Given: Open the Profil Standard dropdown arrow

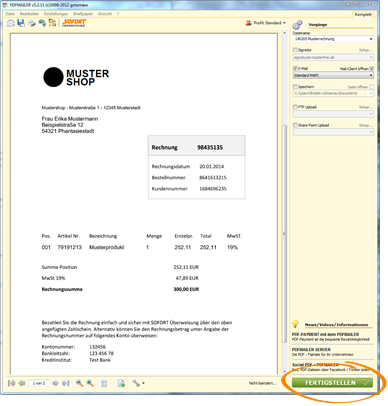Looking at the screenshot, I should 284,23.
